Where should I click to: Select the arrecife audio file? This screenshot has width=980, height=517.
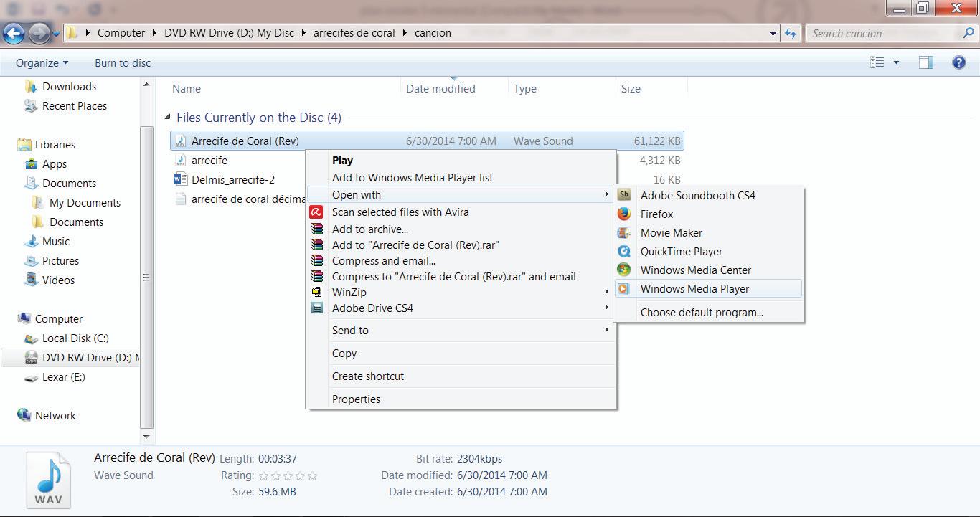tap(209, 161)
